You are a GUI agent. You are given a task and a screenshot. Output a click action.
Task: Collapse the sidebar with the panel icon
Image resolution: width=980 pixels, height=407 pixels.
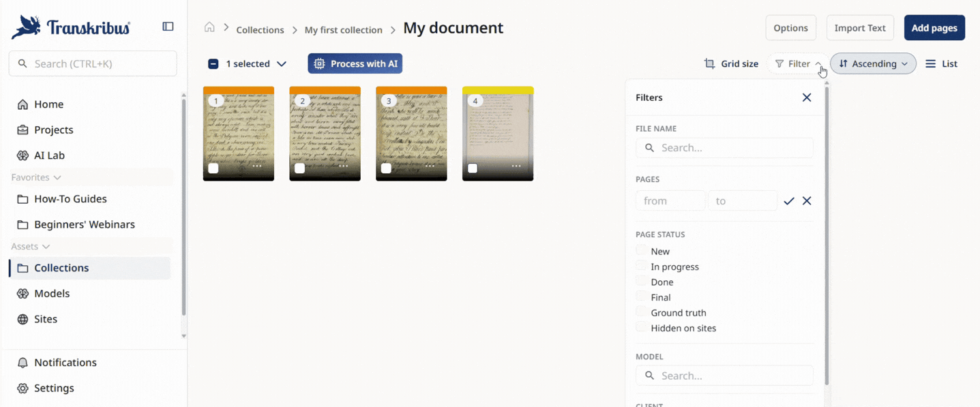pos(168,26)
